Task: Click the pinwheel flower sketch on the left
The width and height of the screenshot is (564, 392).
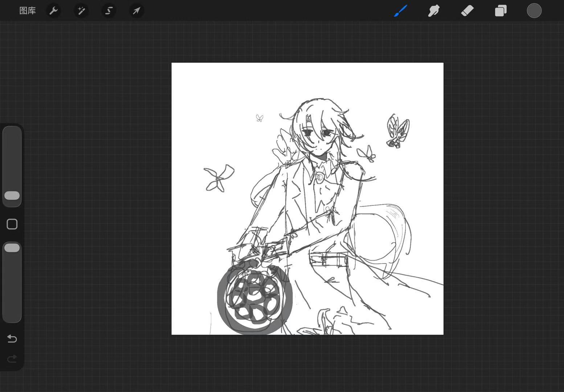Action: (219, 178)
